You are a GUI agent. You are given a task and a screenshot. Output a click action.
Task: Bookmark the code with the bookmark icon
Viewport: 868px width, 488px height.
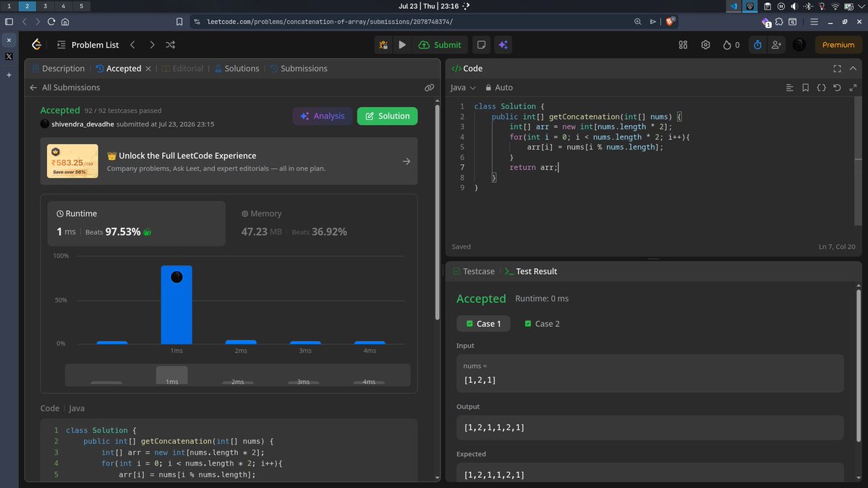pyautogui.click(x=805, y=87)
